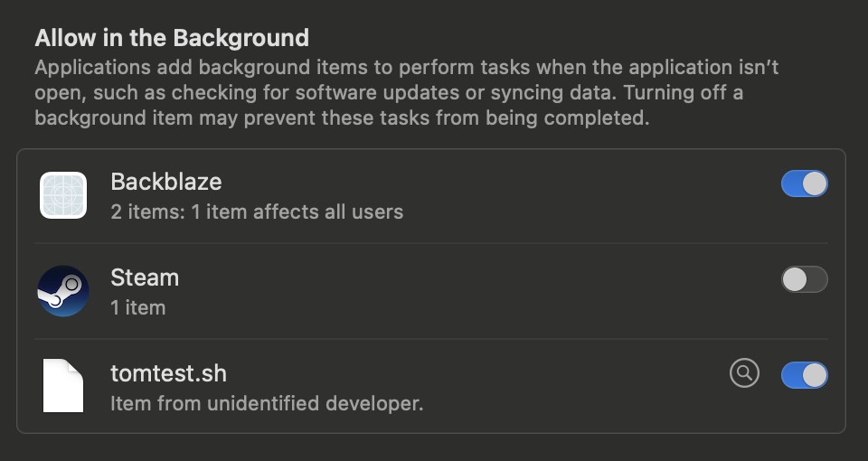Click "Turning off a" in the description
Viewport: 868px width, 461px height.
pos(684,92)
